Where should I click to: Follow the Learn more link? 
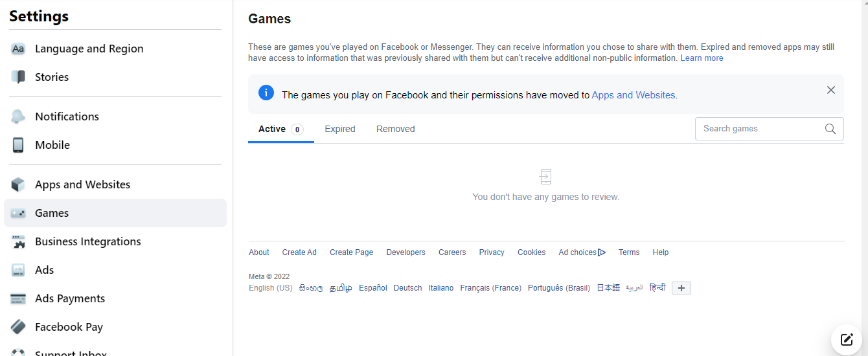[702, 58]
